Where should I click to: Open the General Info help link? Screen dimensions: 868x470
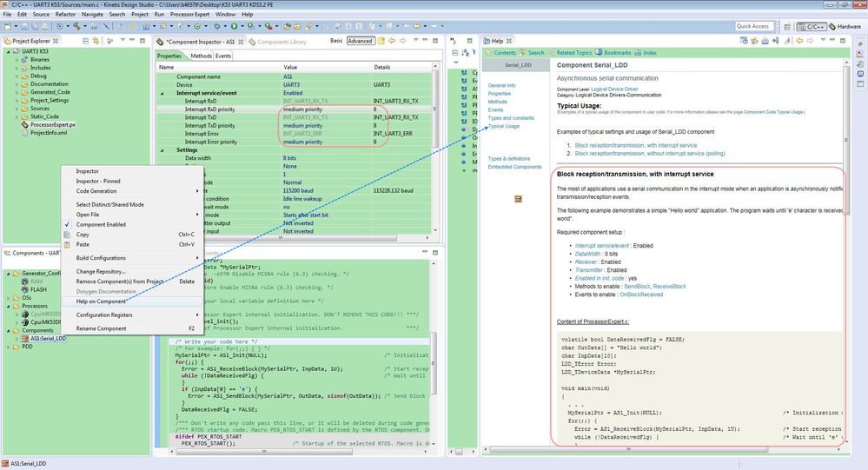501,85
